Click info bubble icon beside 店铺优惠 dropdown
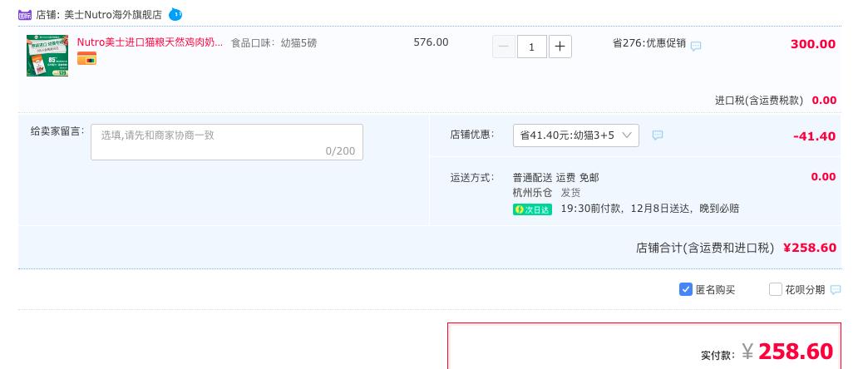 click(657, 135)
